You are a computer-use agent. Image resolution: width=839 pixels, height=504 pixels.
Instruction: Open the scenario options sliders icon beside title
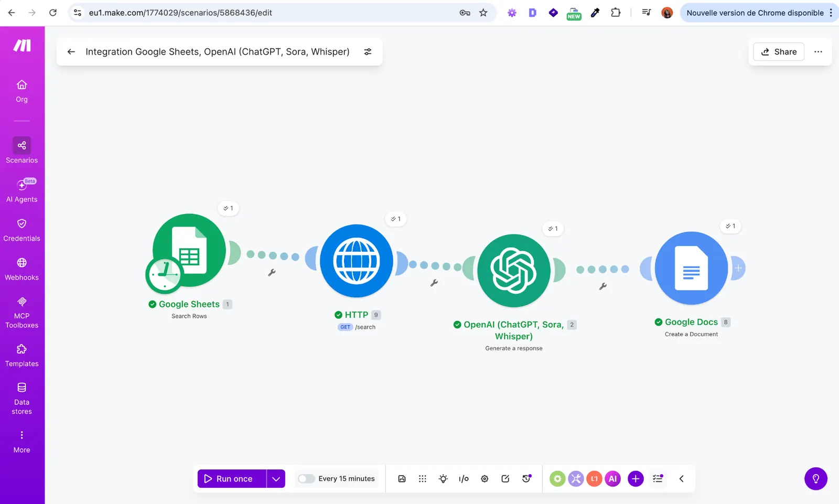click(x=368, y=52)
